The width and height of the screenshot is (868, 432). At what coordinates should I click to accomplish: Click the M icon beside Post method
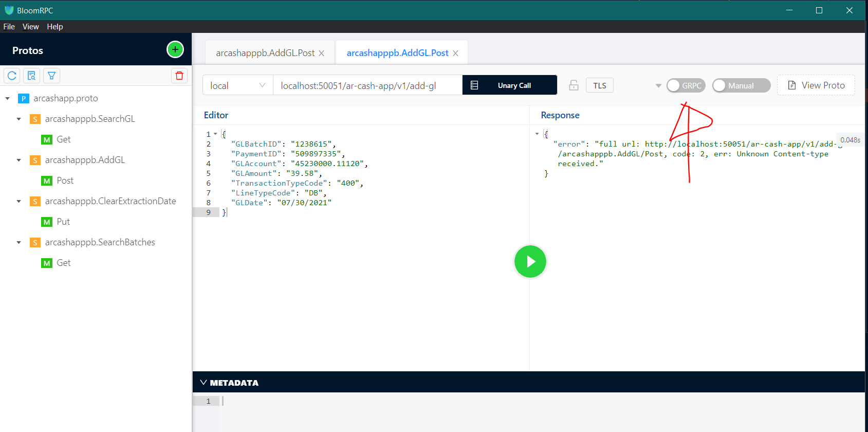[x=47, y=181]
